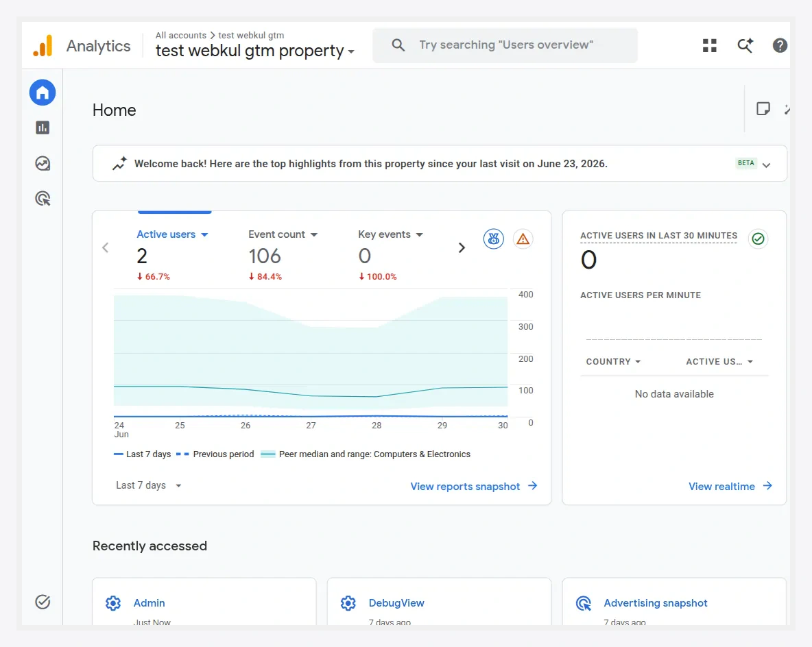The image size is (812, 647).
Task: Open the Advertising snapshot link
Action: [656, 603]
